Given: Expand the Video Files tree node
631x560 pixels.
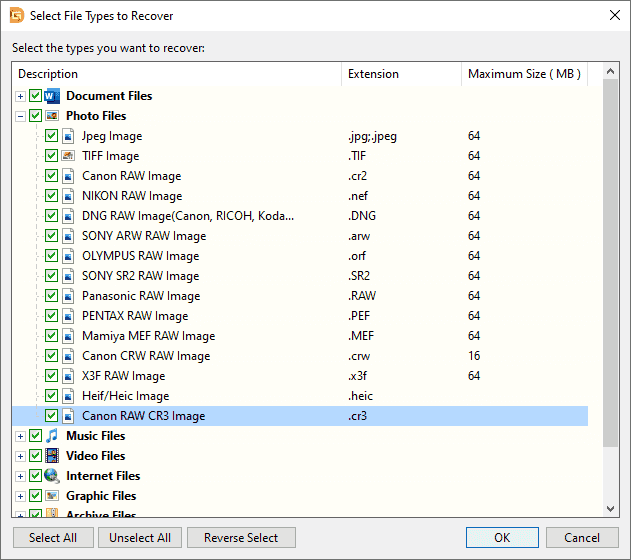Looking at the screenshot, I should [21, 456].
